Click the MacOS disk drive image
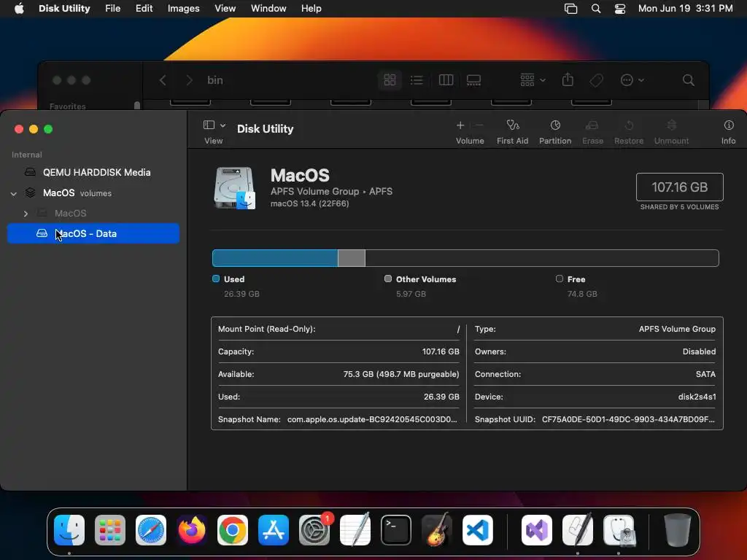This screenshot has width=747, height=560. (x=234, y=188)
